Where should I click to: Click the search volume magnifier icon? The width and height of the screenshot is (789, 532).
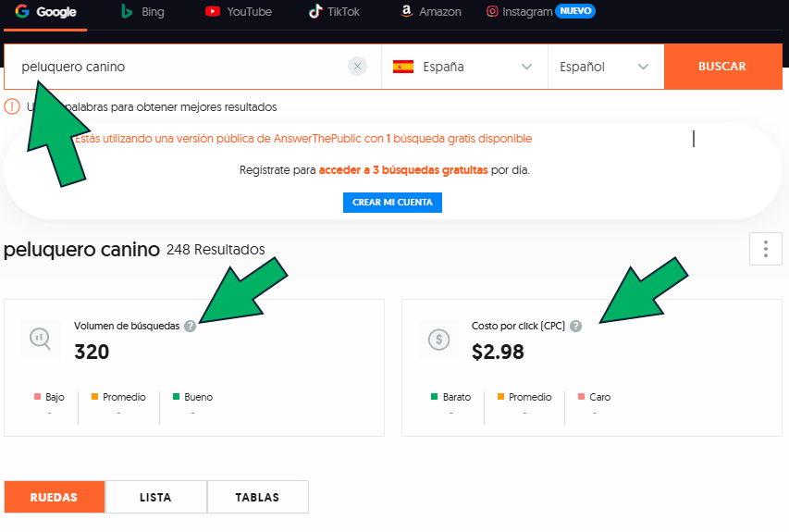coord(41,339)
